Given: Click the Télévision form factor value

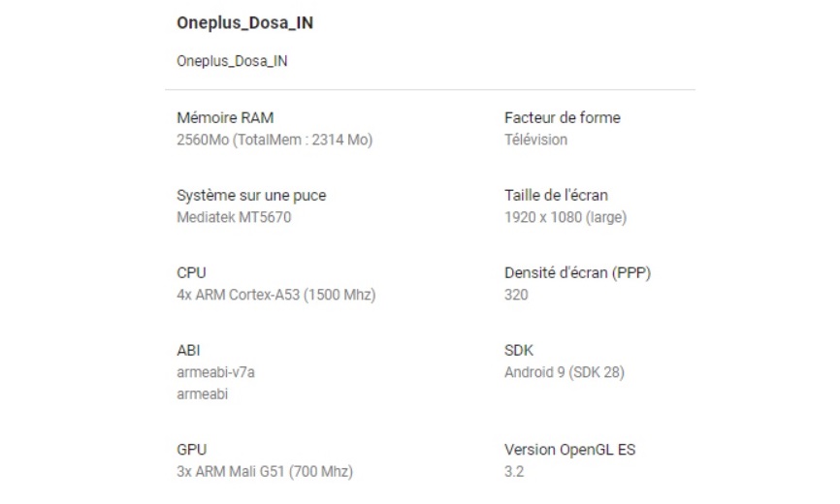Looking at the screenshot, I should (x=536, y=140).
